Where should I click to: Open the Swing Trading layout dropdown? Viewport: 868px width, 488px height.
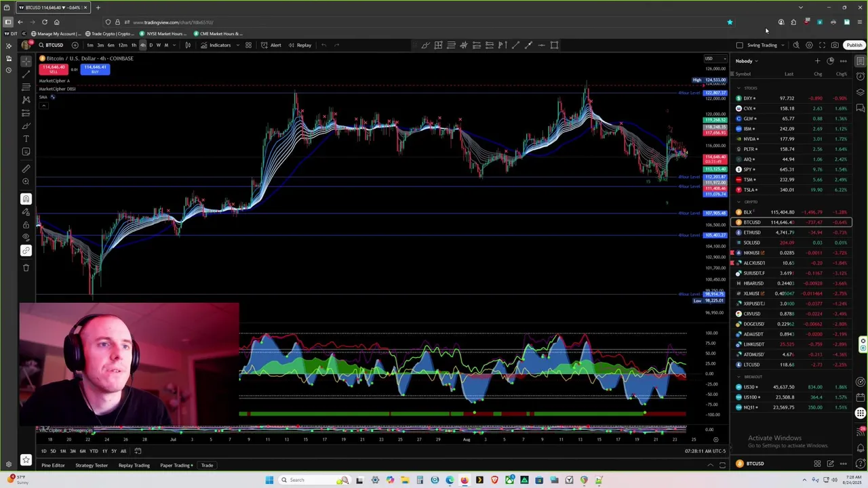tap(766, 45)
